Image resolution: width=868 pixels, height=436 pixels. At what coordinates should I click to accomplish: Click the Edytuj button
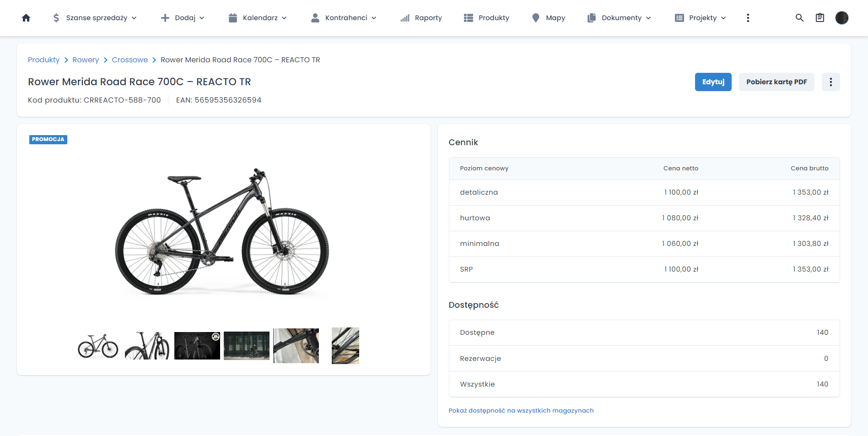pyautogui.click(x=713, y=82)
